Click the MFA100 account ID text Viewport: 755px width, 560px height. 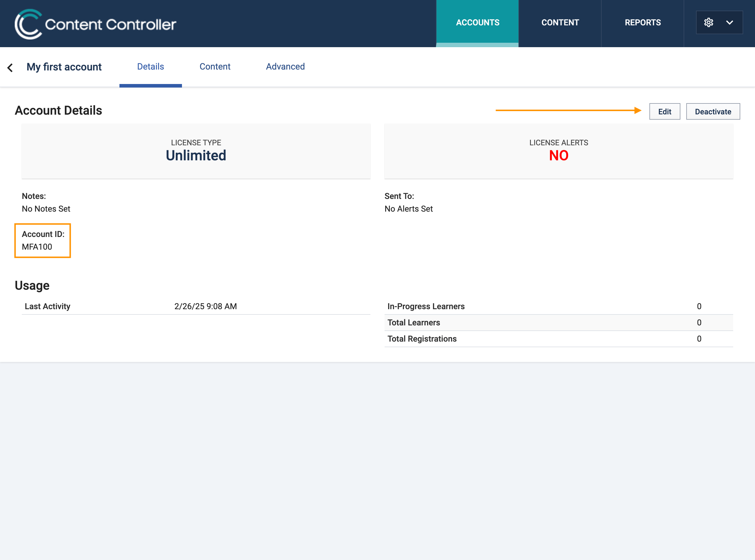37,247
